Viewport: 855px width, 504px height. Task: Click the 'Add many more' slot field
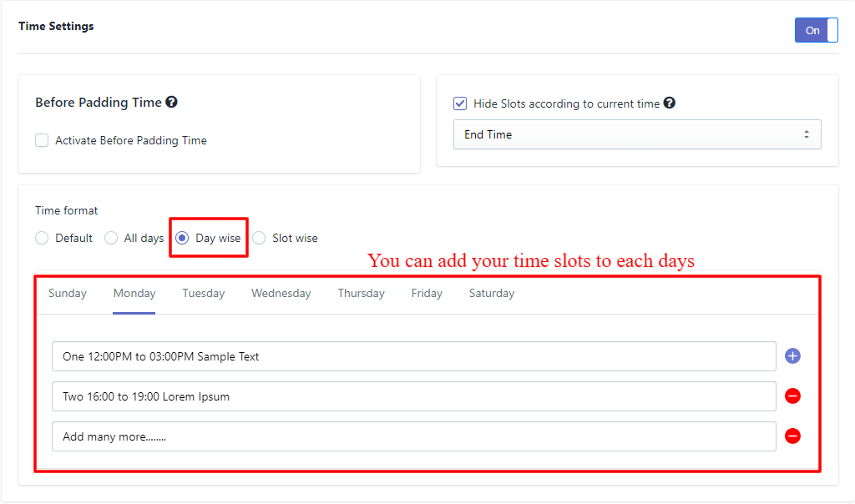(x=414, y=436)
